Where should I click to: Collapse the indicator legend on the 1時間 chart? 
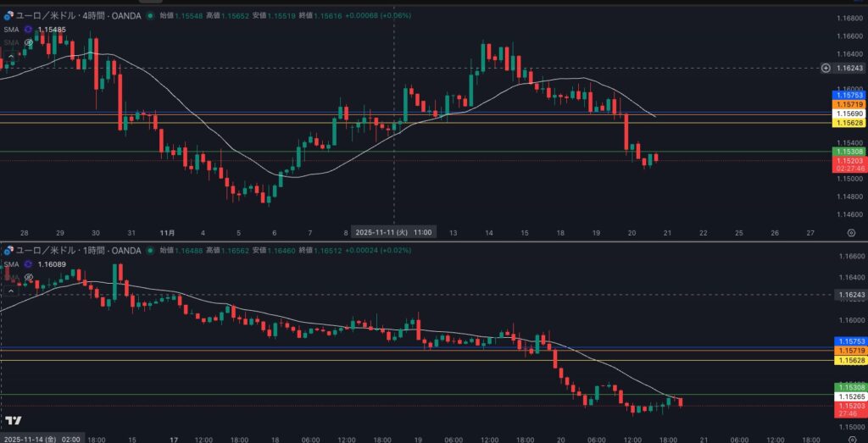(x=9, y=291)
